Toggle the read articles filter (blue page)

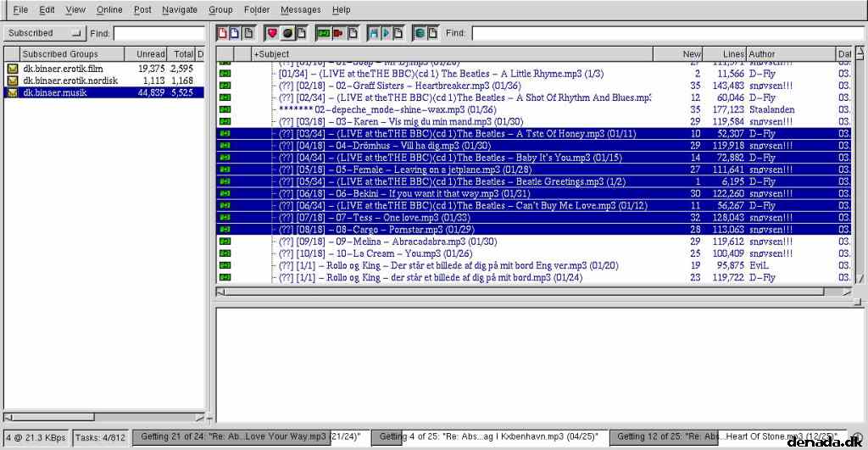[x=235, y=33]
